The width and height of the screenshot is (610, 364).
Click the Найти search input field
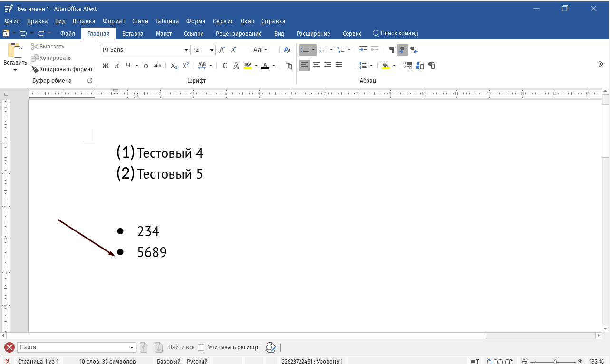coord(77,347)
